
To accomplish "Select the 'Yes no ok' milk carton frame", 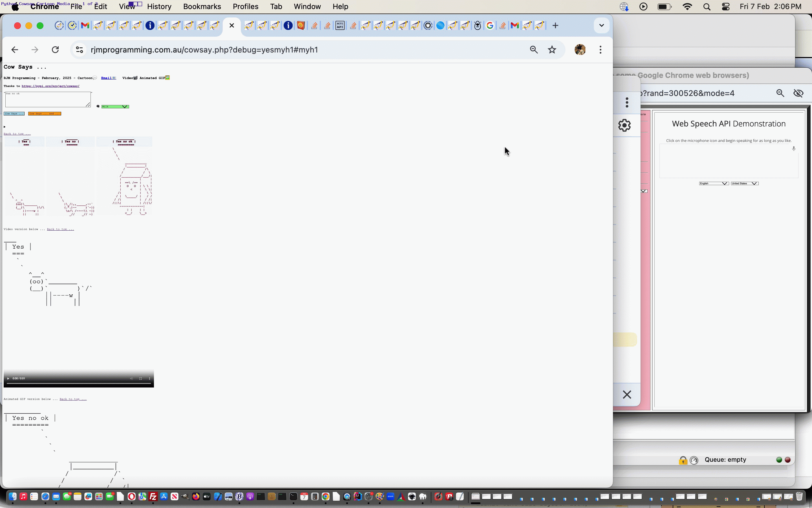I will [x=125, y=176].
